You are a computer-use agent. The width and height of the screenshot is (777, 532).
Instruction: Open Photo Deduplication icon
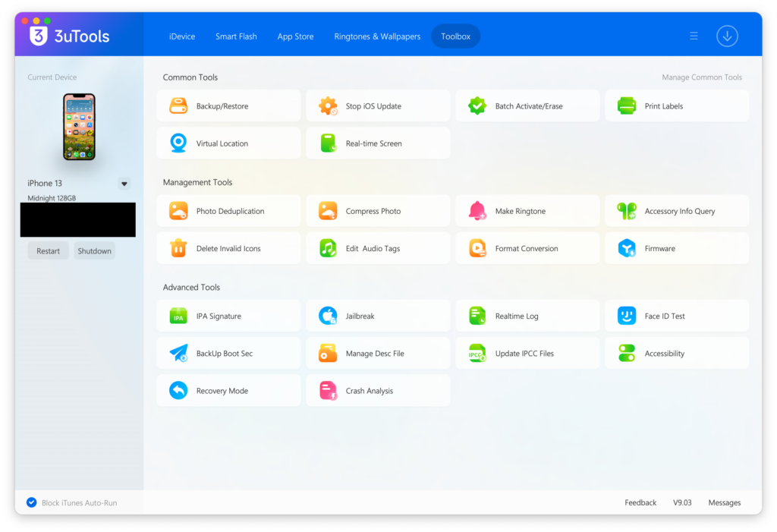pyautogui.click(x=178, y=211)
